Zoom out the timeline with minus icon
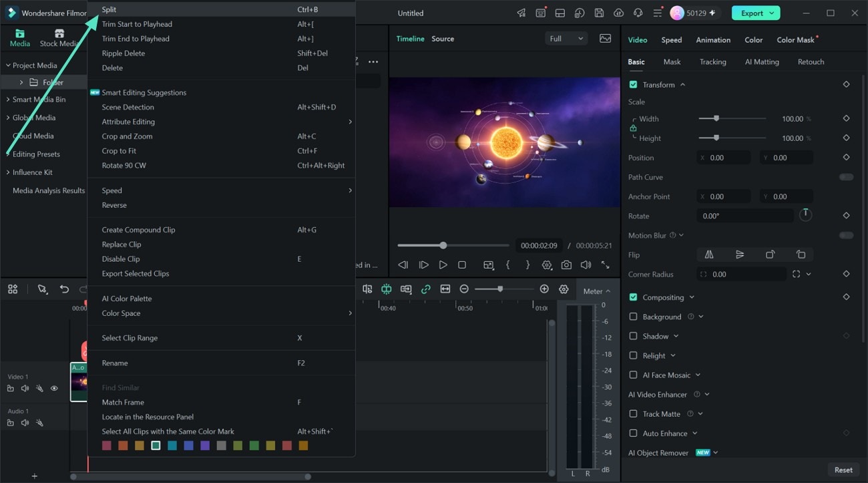This screenshot has width=868, height=483. [464, 289]
